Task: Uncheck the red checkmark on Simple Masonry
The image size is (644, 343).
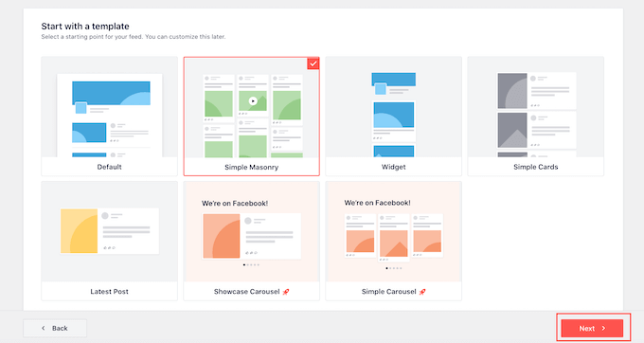Action: (x=313, y=63)
